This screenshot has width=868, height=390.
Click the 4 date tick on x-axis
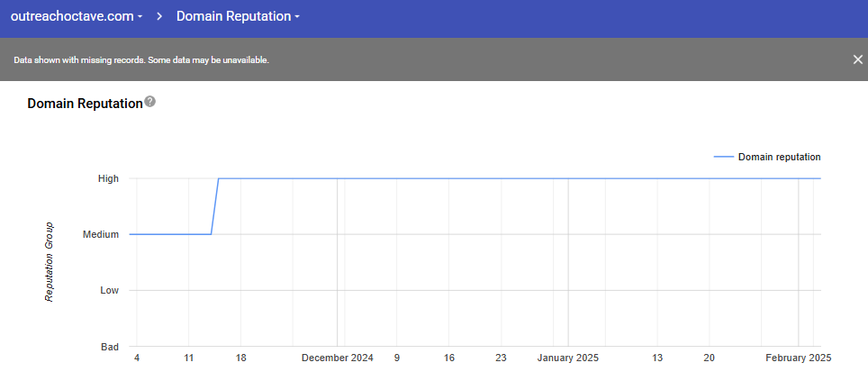click(137, 358)
